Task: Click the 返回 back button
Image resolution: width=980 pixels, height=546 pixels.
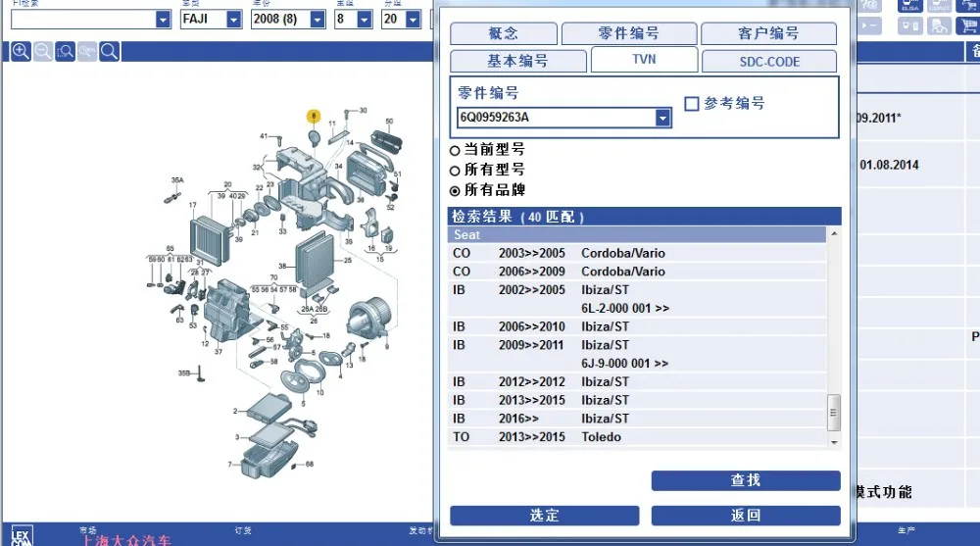Action: point(746,516)
